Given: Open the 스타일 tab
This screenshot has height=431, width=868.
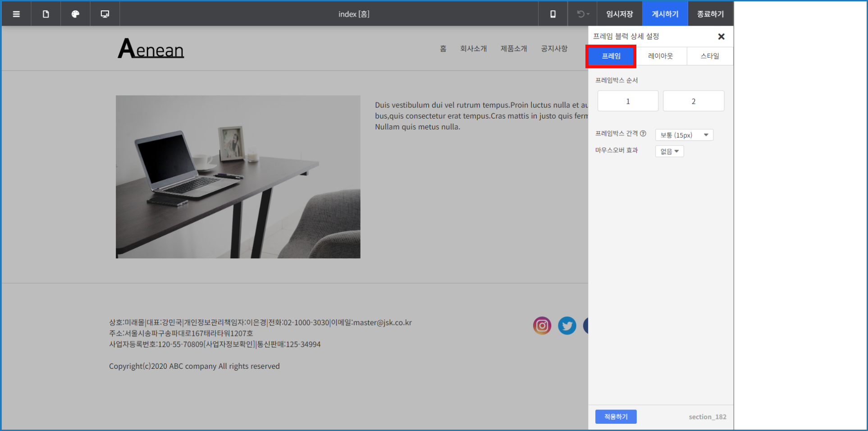Looking at the screenshot, I should click(x=710, y=56).
